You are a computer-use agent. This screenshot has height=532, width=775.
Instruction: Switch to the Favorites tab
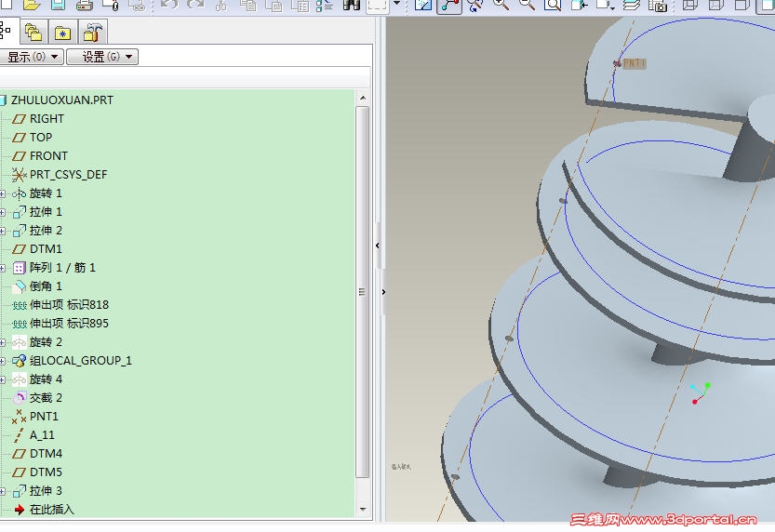[62, 33]
